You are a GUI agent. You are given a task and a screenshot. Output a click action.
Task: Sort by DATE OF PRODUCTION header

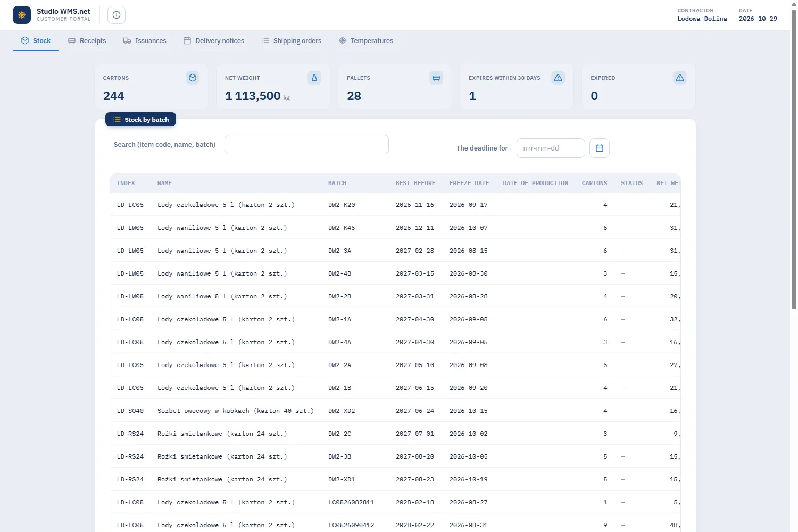coord(536,183)
